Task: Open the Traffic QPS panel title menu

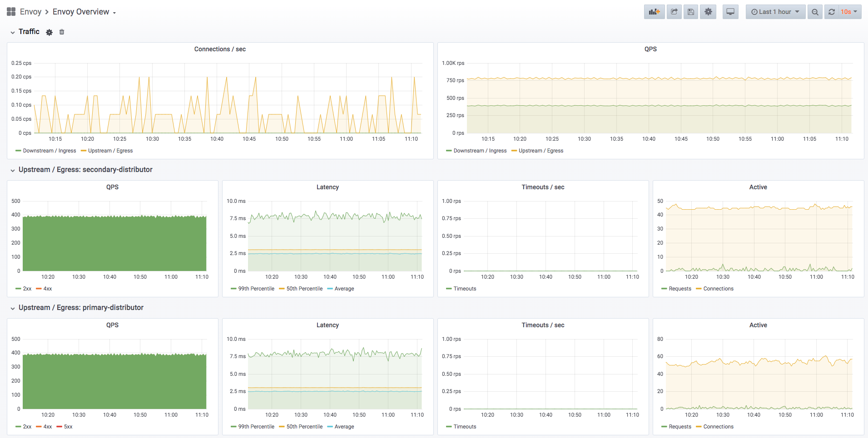Action: point(650,49)
